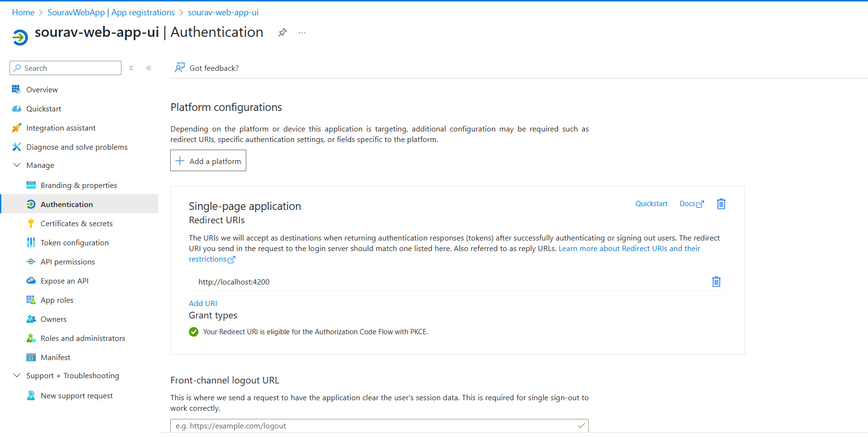The width and height of the screenshot is (868, 438).
Task: Pin the Authentication page
Action: click(283, 33)
